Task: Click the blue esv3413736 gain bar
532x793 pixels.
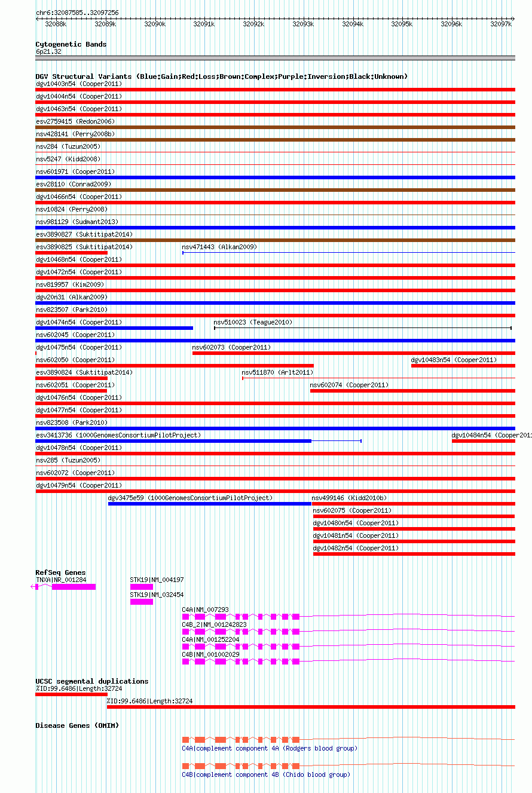Action: pos(173,441)
